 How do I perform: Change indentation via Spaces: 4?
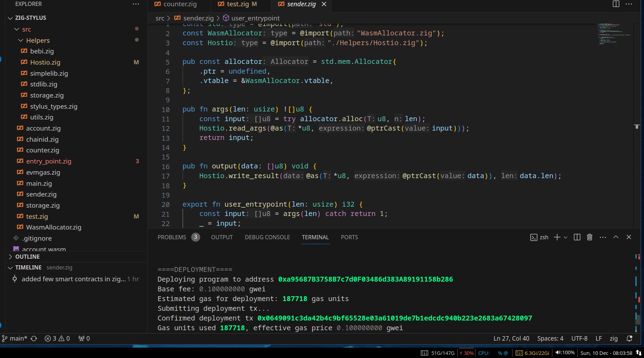coord(550,338)
